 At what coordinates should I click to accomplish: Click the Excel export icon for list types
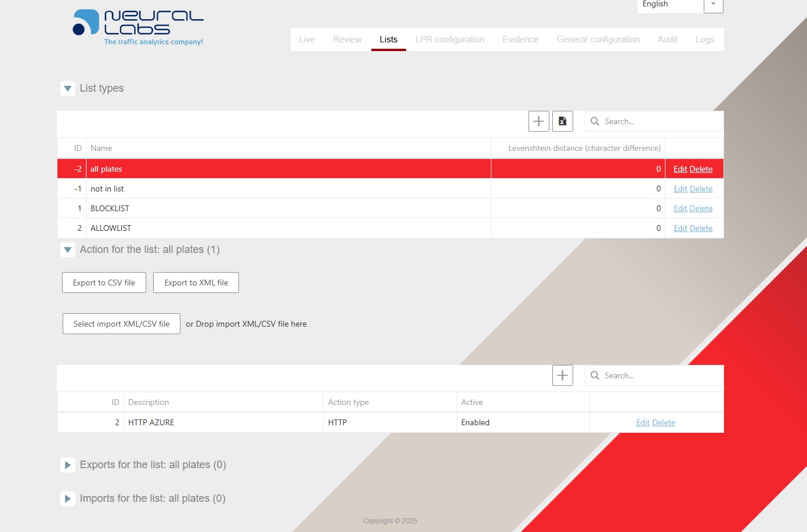pos(562,121)
